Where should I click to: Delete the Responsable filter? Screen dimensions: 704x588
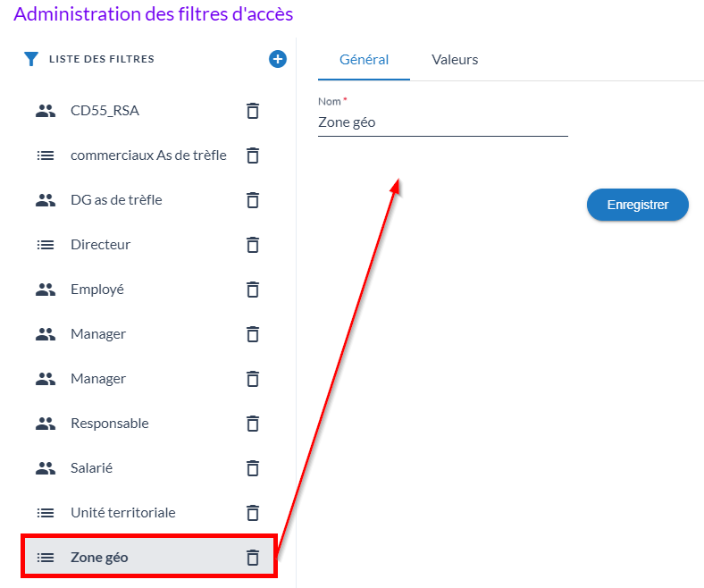click(x=253, y=424)
